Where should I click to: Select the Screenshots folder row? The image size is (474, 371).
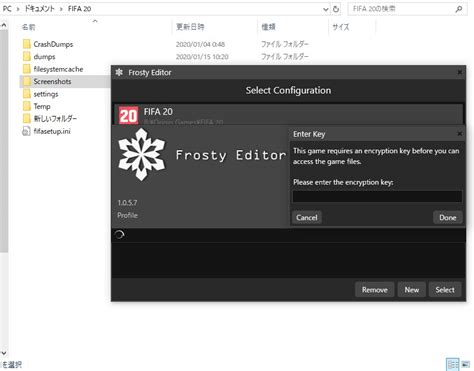click(x=65, y=81)
